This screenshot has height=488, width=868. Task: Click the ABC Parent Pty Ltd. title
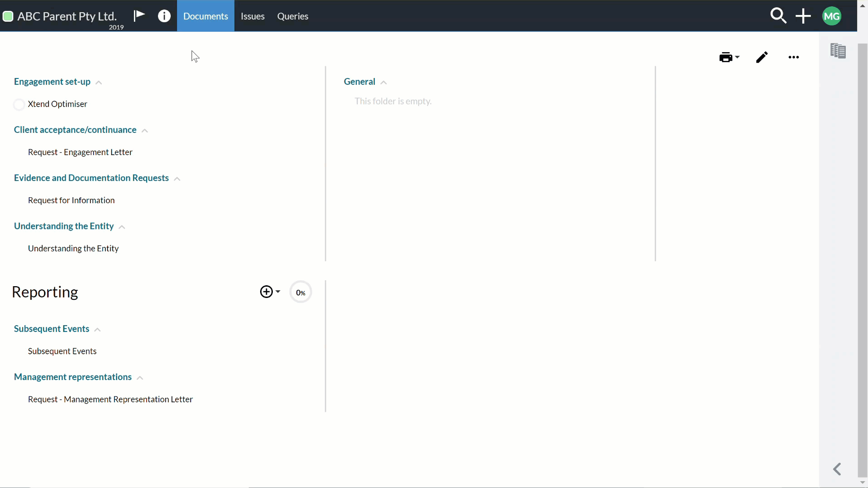pyautogui.click(x=67, y=16)
